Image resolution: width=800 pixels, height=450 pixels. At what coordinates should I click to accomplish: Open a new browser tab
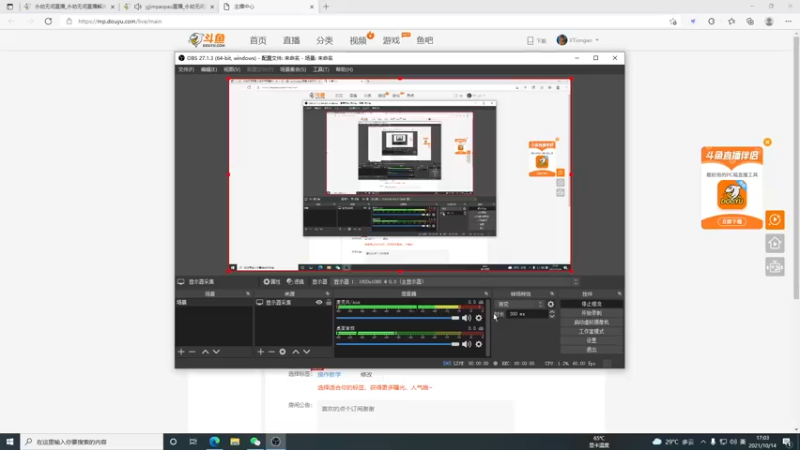click(x=326, y=7)
